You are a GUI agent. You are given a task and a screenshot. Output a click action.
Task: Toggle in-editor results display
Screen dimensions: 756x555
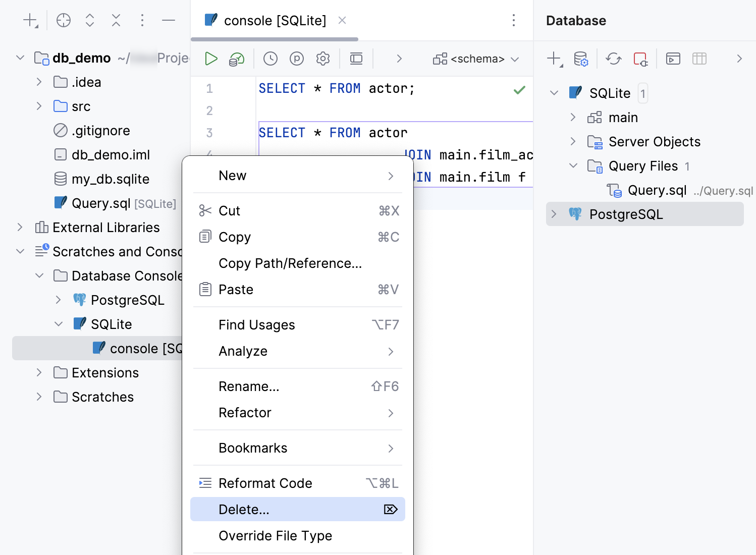[x=356, y=58]
